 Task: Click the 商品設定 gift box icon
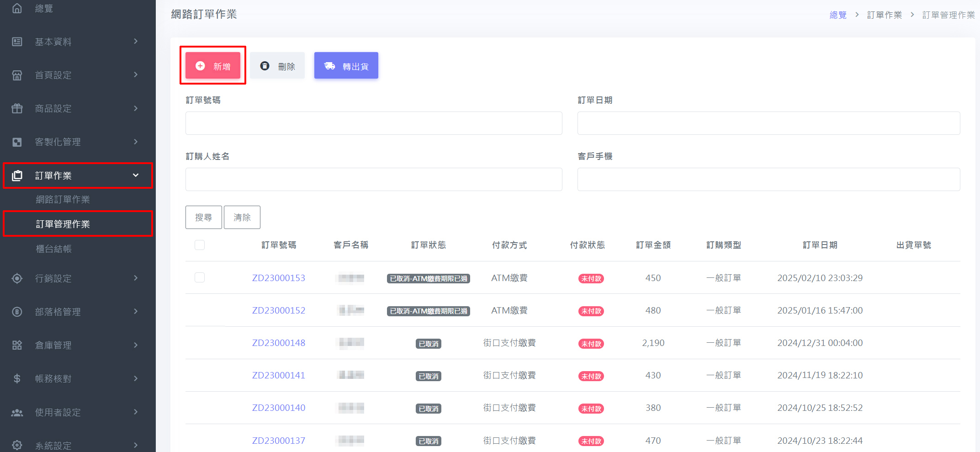[17, 108]
